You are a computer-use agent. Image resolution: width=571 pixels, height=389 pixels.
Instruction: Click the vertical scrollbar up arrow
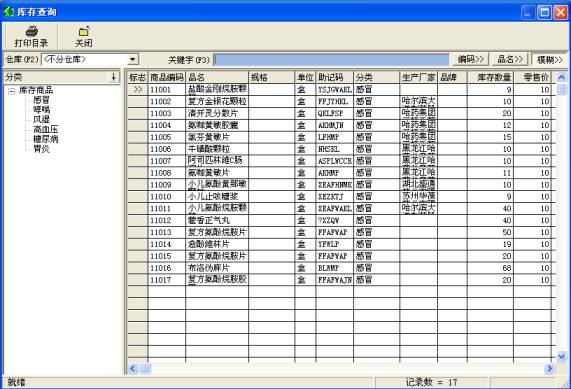click(x=561, y=77)
